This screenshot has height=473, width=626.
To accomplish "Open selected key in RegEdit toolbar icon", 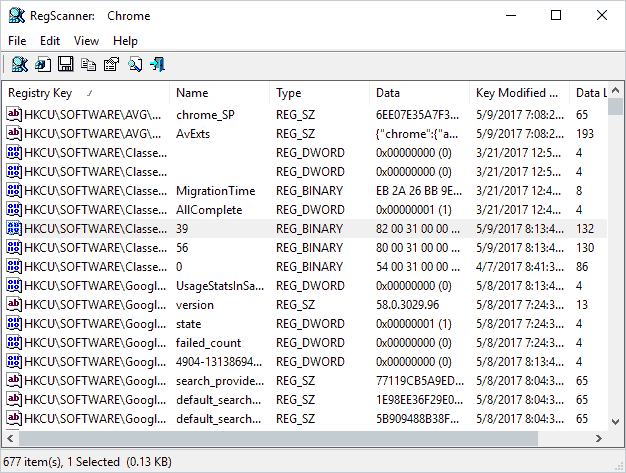I will 43,64.
